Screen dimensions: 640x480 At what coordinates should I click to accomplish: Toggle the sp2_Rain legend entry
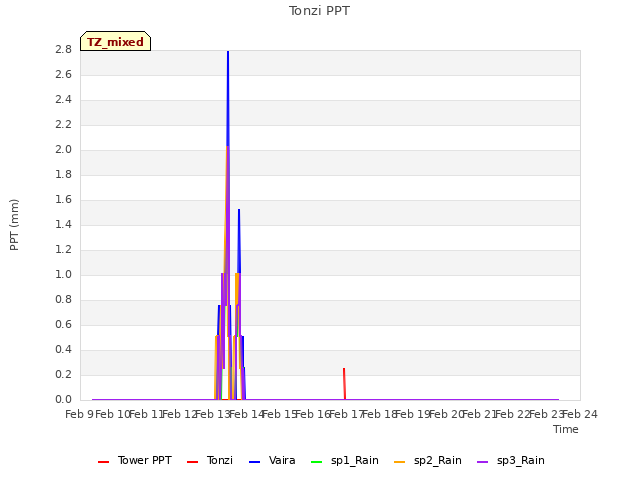(x=428, y=461)
